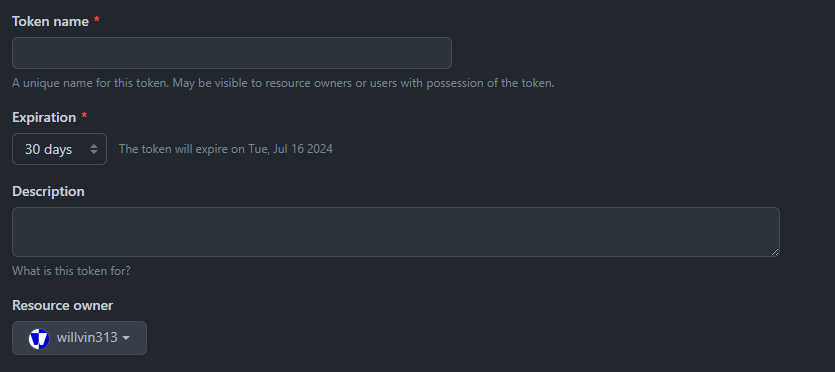Click the Token name label
Image resolution: width=835 pixels, height=372 pixels.
click(51, 21)
